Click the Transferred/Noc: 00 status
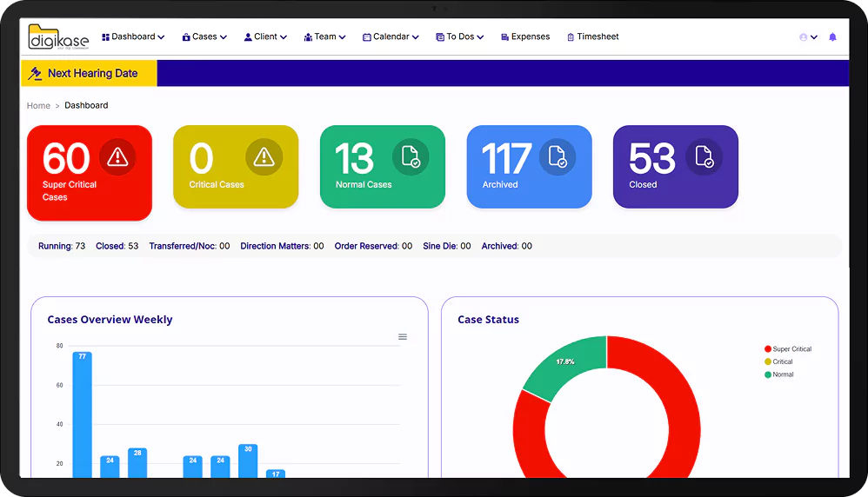This screenshot has width=868, height=497. 190,246
